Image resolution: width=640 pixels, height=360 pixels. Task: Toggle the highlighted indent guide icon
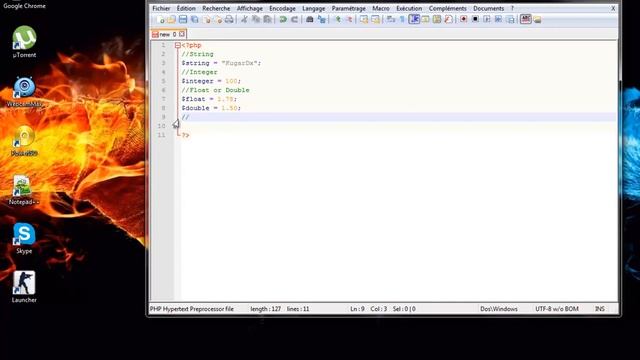click(414, 19)
